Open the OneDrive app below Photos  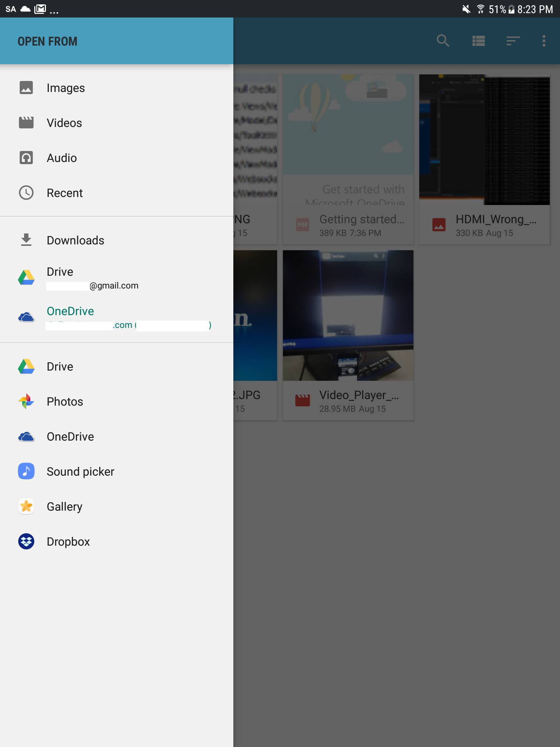pos(70,437)
